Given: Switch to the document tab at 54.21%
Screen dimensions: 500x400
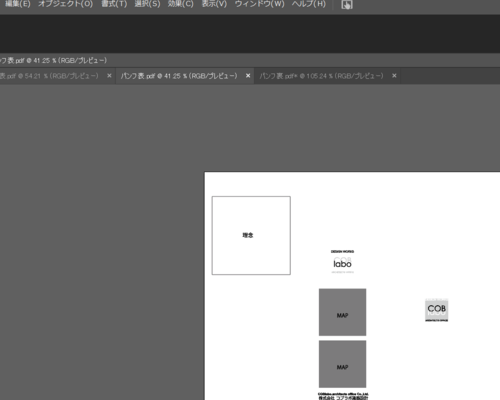Looking at the screenshot, I should pyautogui.click(x=49, y=76).
